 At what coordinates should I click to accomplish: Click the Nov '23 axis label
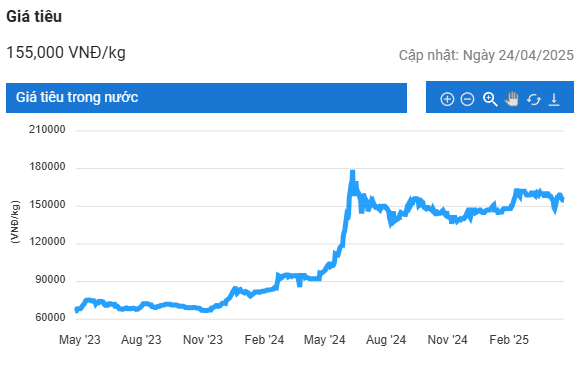pyautogui.click(x=203, y=340)
